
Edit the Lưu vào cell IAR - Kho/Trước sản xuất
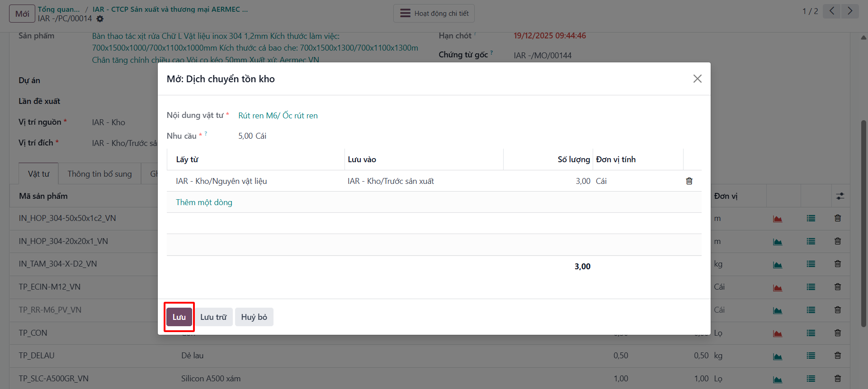click(424, 181)
